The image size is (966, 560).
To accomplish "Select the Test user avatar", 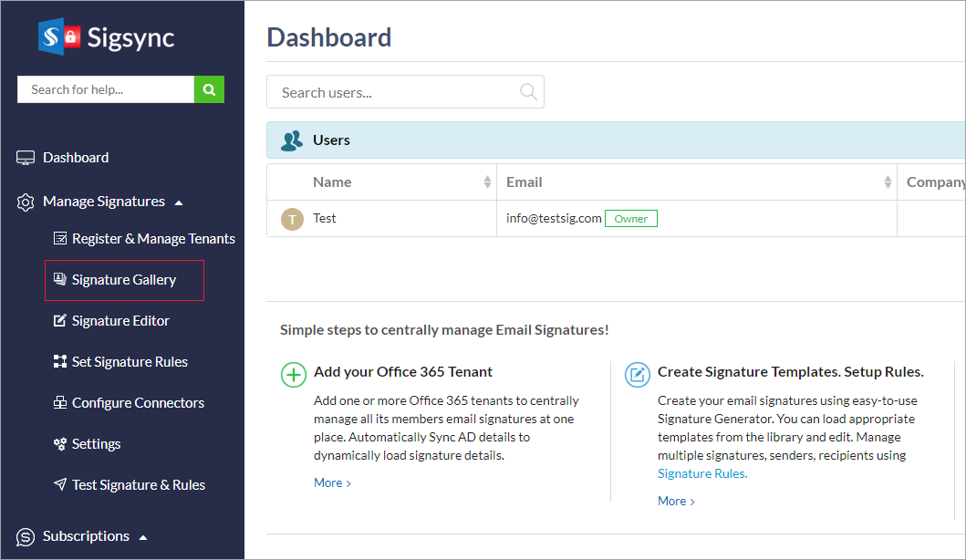I will (x=291, y=219).
